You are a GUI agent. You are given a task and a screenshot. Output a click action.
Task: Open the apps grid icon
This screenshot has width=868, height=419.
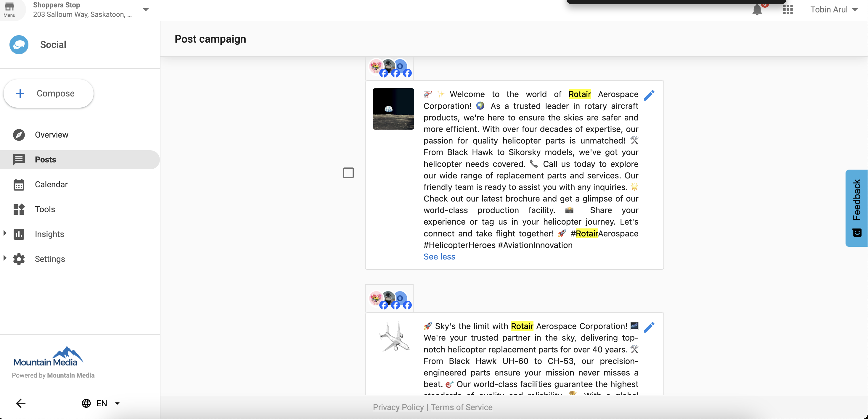click(788, 9)
